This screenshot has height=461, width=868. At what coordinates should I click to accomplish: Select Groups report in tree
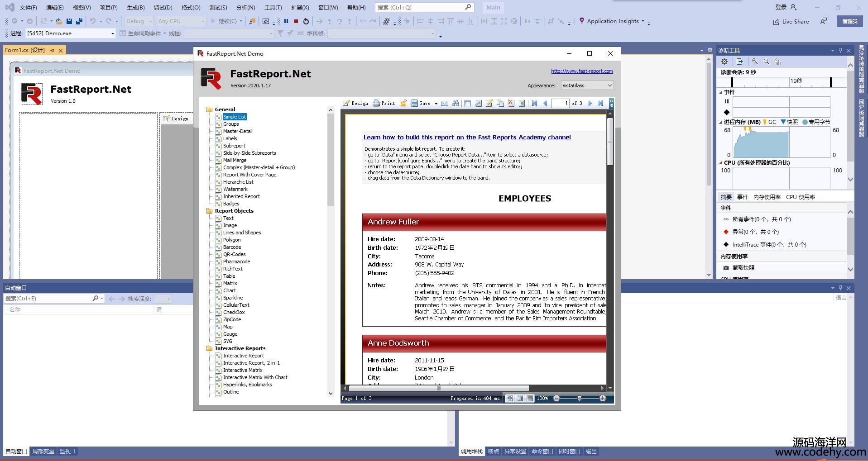point(231,124)
